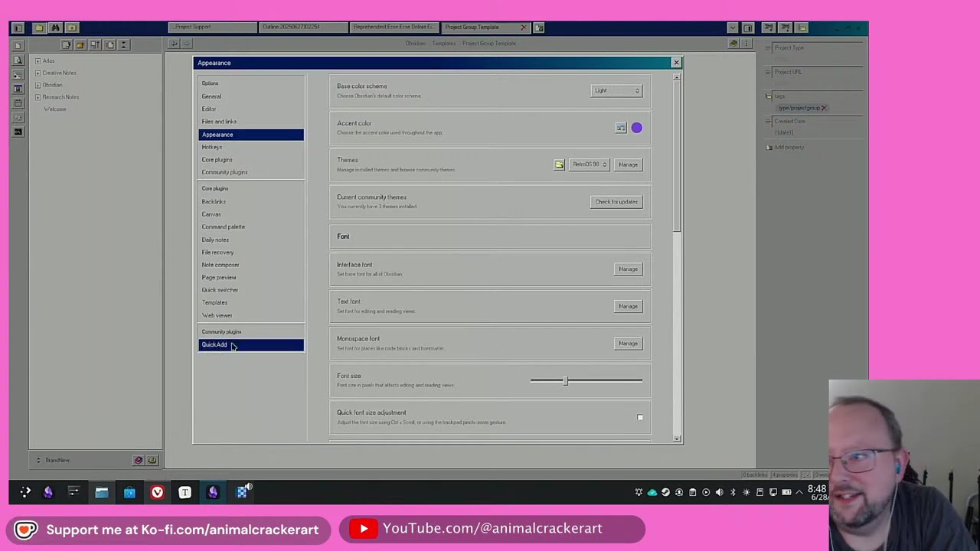Click Manage button for Monospace font

click(x=628, y=344)
